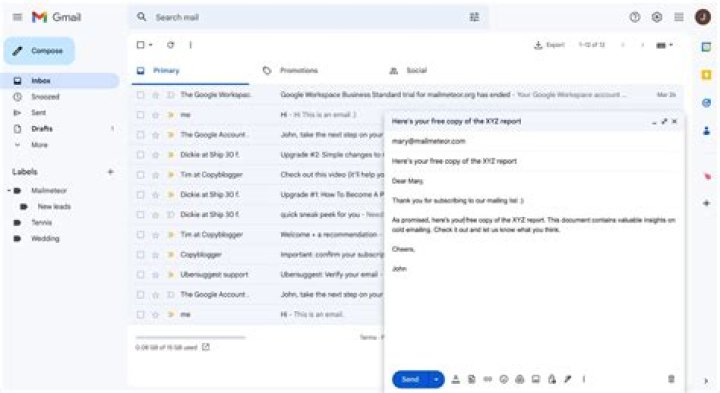Open the inbox toolbar More options
Screen dimensions: 720x393
191,45
